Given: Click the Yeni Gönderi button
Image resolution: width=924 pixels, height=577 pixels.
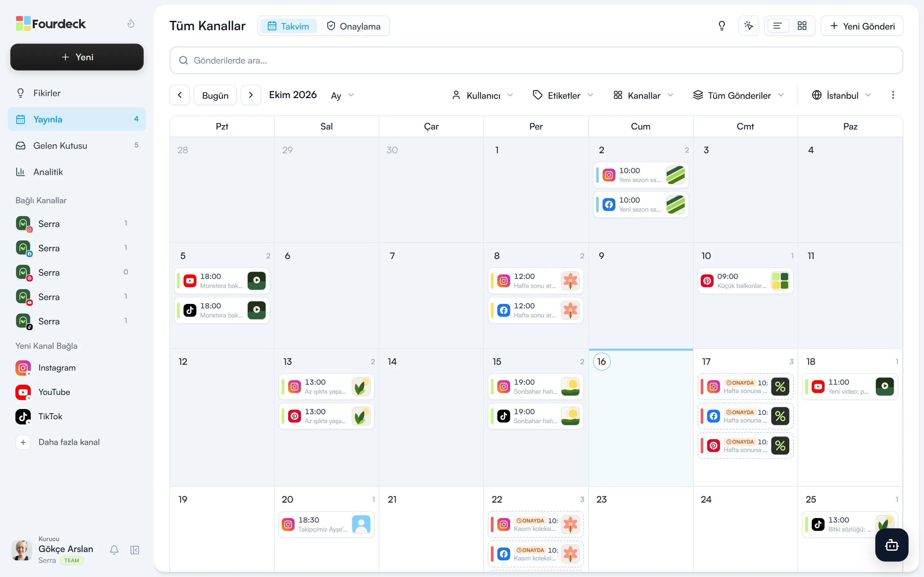Looking at the screenshot, I should (862, 26).
